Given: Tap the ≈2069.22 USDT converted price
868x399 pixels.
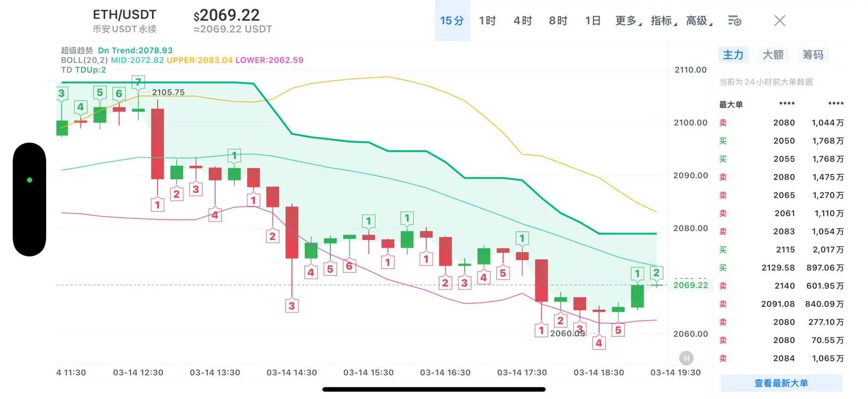Looking at the screenshot, I should coord(233,29).
